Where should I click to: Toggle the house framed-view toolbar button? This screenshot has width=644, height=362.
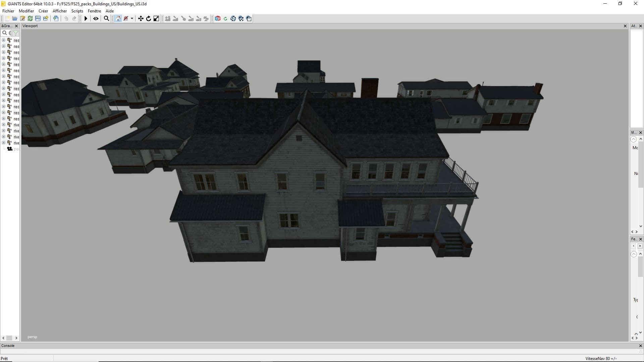pyautogui.click(x=118, y=18)
